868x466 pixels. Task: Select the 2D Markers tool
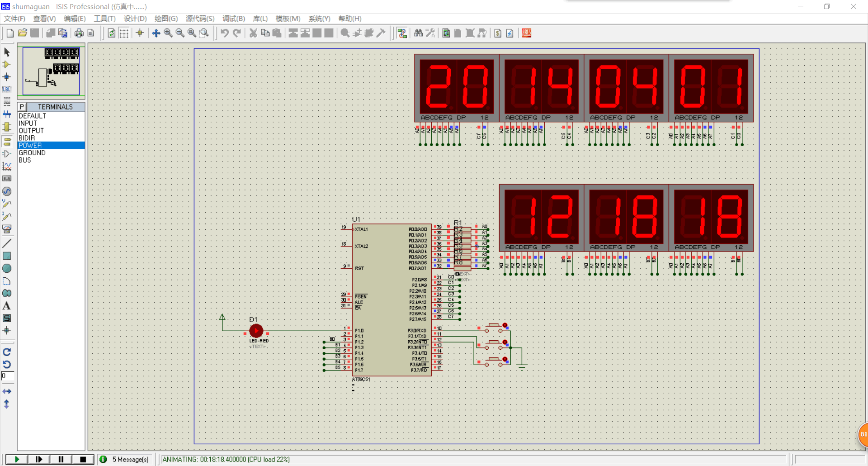click(x=7, y=331)
